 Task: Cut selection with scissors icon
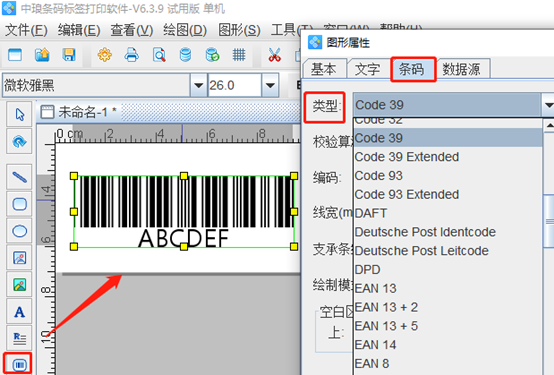pyautogui.click(x=275, y=55)
